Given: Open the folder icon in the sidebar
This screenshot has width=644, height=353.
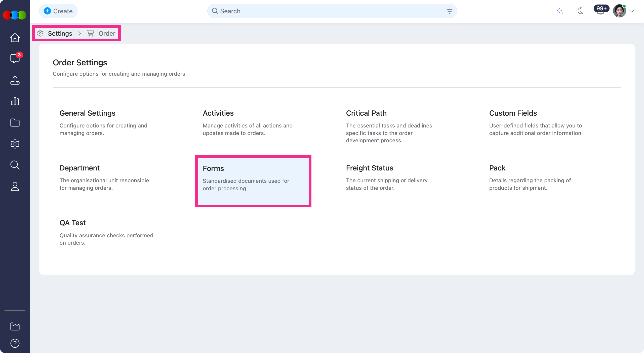Looking at the screenshot, I should click(x=15, y=123).
